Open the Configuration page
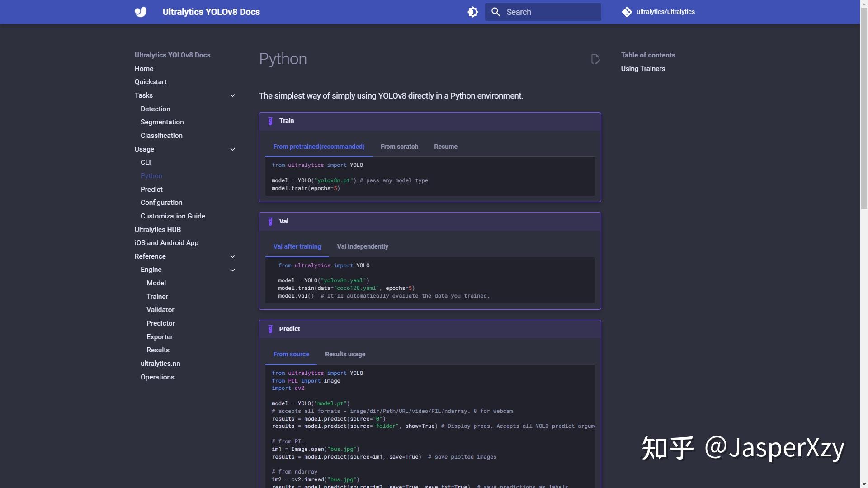 tap(161, 203)
